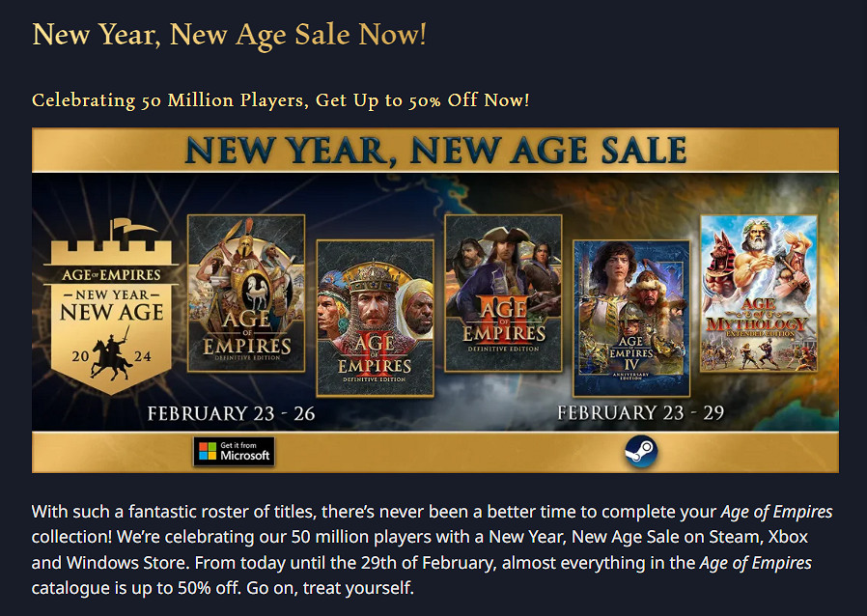Click the italic Age of Empires collection text
The image size is (867, 616).
[776, 512]
